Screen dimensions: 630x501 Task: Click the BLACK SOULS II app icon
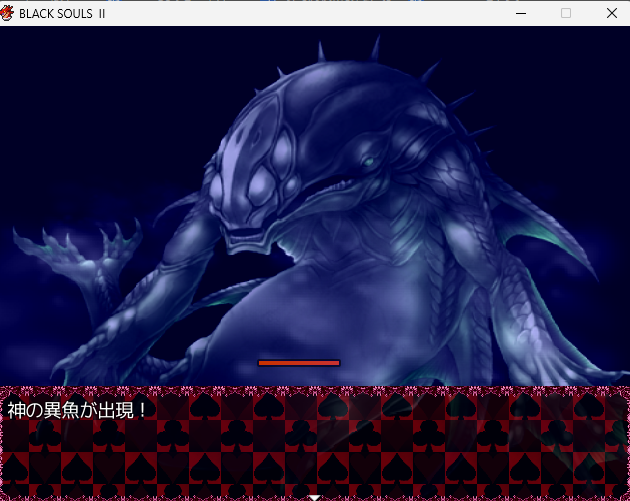[6, 13]
